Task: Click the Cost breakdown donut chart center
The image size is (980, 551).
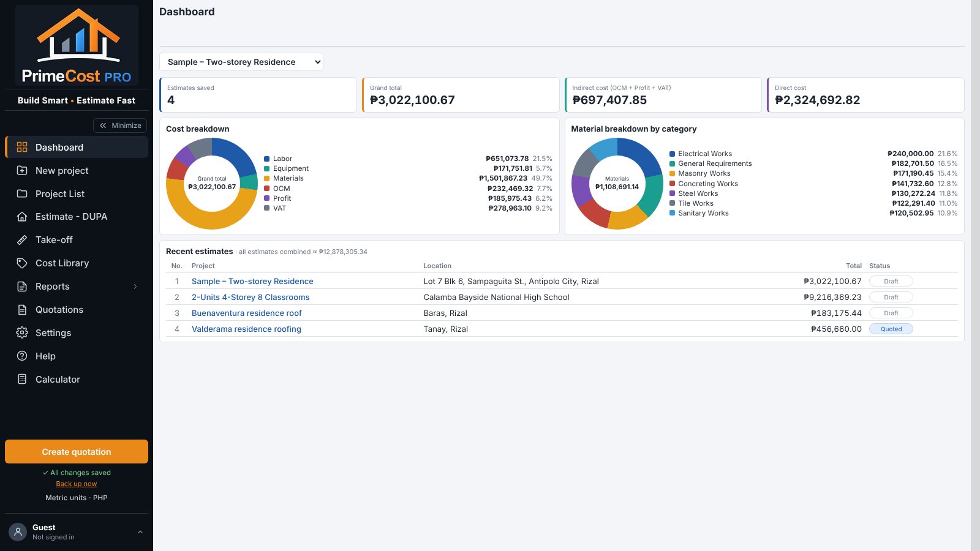Action: point(212,184)
